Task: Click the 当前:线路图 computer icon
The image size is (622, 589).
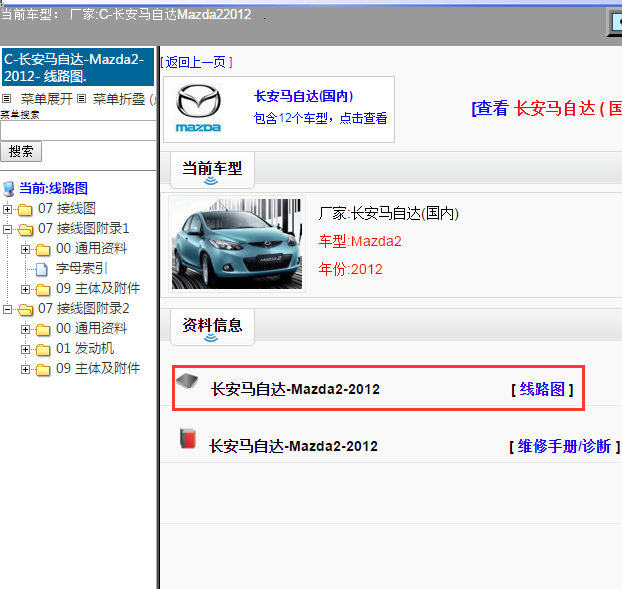Action: [x=9, y=189]
